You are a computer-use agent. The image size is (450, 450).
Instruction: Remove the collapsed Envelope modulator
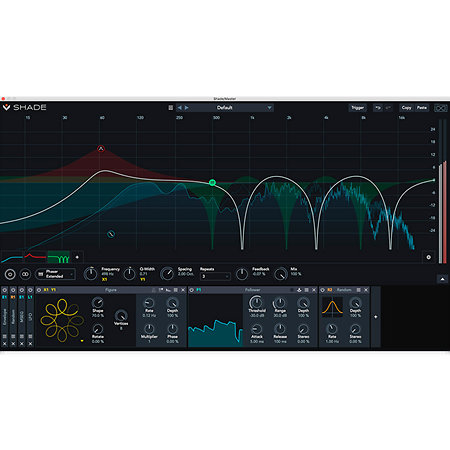[5, 344]
